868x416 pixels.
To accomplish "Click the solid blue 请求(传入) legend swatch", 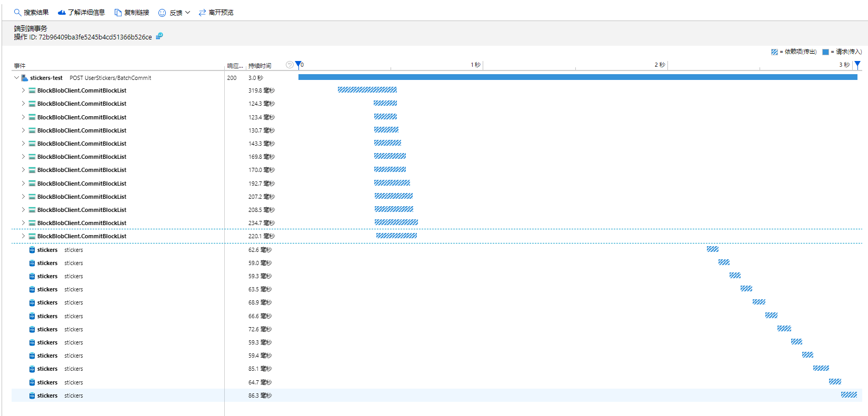I will point(825,52).
